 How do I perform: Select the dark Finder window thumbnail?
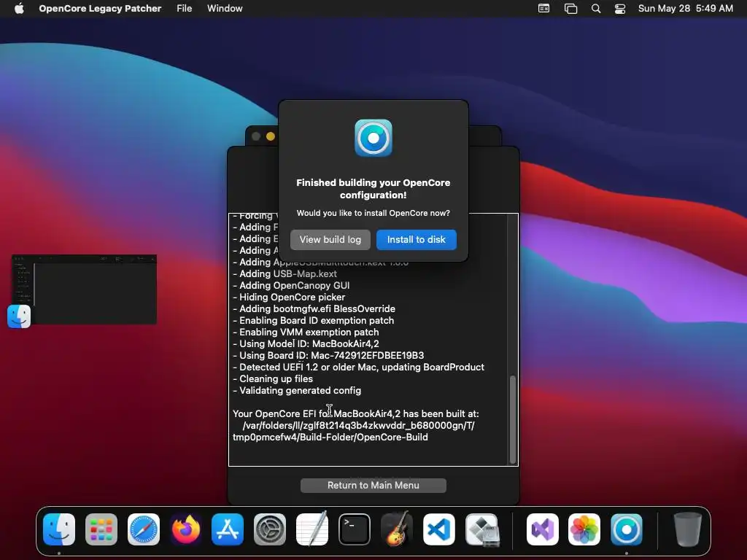pos(85,289)
